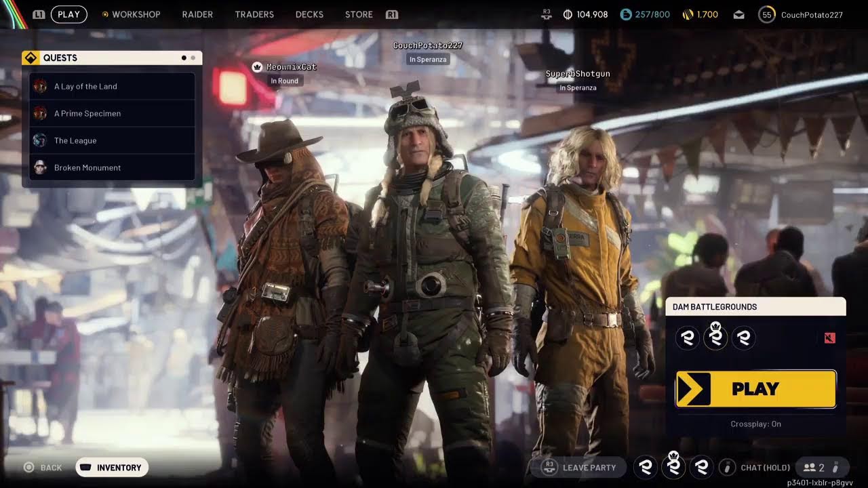Image resolution: width=868 pixels, height=488 pixels.
Task: Click the microphone icon beside CHAT (HOLD)
Action: pyautogui.click(x=727, y=467)
